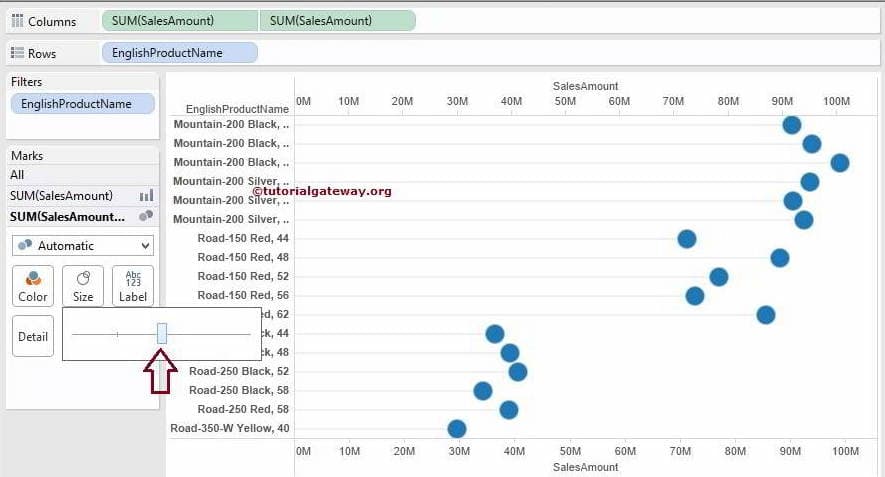
Task: Select second SUM(SalesAmount) pill in Columns
Action: coord(338,21)
